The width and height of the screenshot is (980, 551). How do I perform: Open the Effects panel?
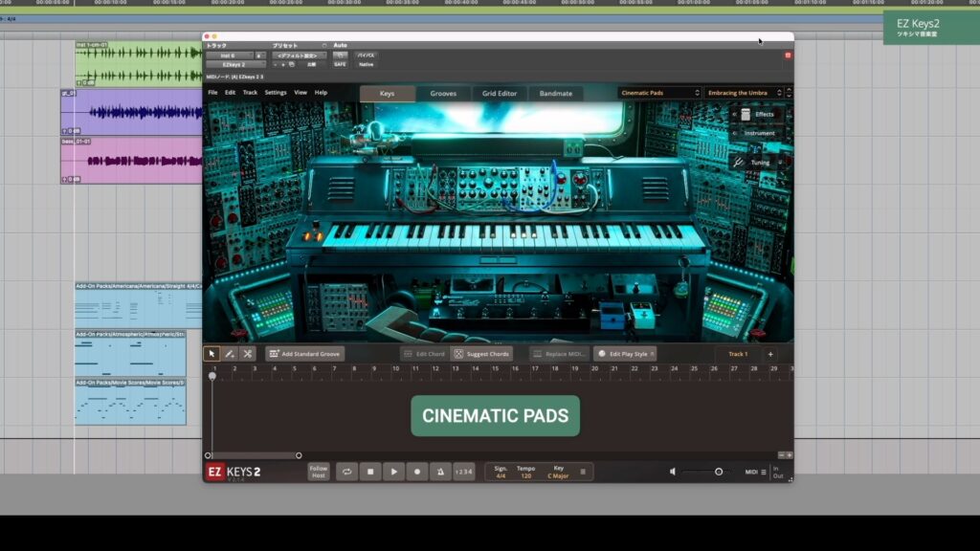pos(758,114)
